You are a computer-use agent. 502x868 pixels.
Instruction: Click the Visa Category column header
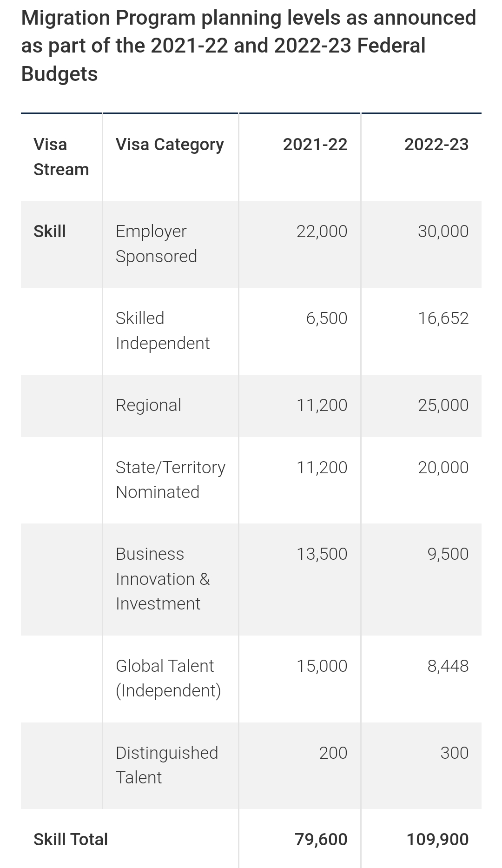pyautogui.click(x=170, y=145)
